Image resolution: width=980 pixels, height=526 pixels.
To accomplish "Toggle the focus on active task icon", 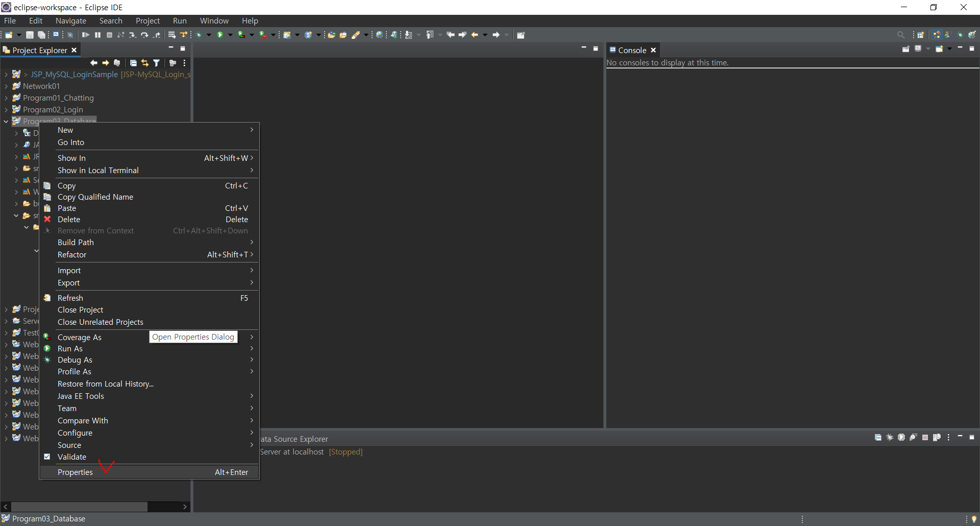I will [x=173, y=63].
